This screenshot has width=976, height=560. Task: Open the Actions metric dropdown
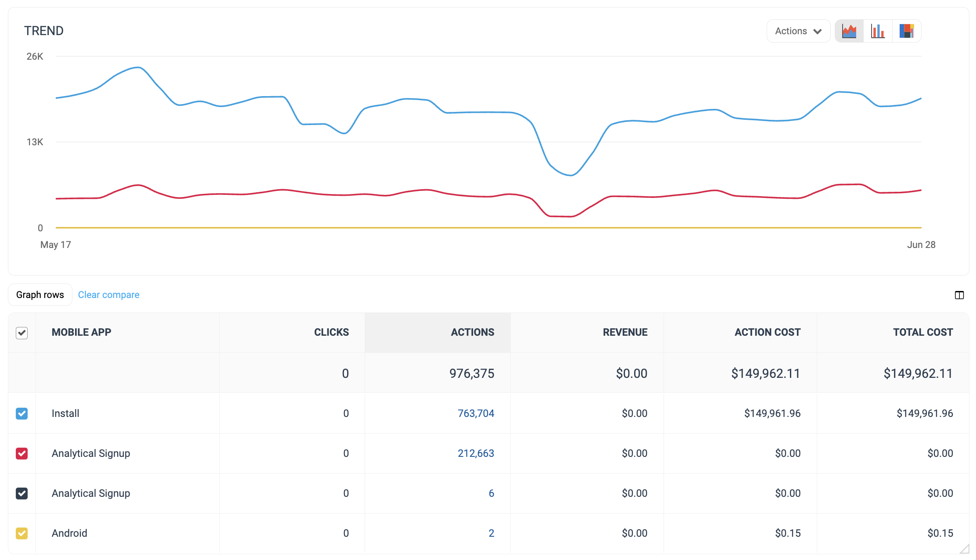(x=798, y=31)
